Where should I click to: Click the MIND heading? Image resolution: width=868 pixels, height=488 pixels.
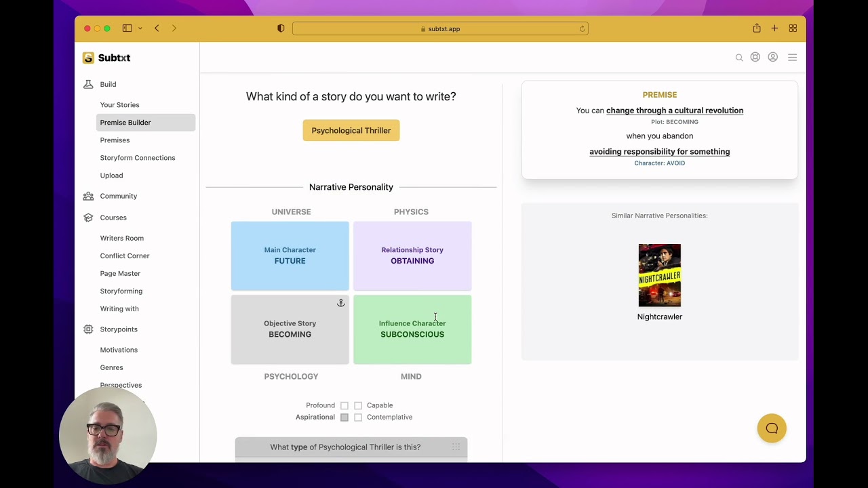click(411, 377)
